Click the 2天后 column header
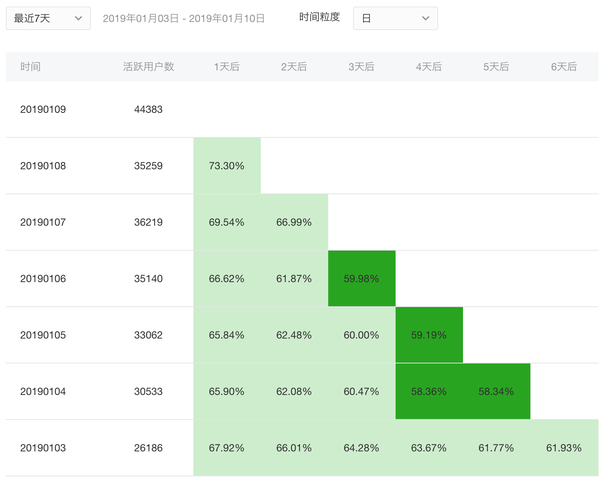600x477 pixels. [x=294, y=67]
